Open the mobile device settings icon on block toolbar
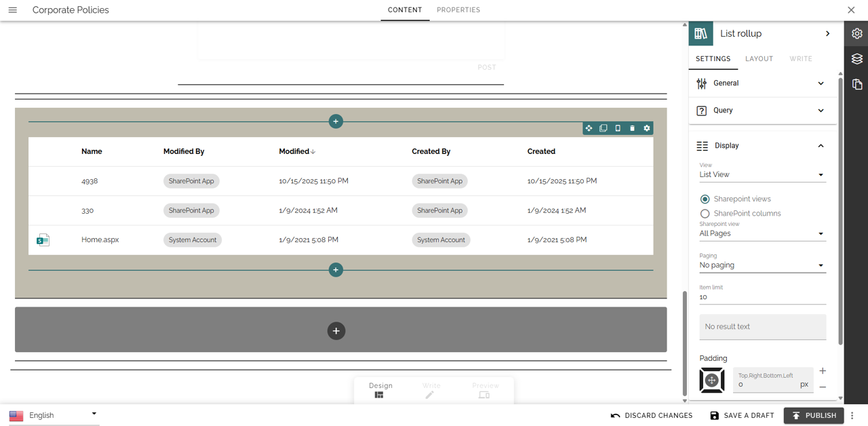 point(618,128)
